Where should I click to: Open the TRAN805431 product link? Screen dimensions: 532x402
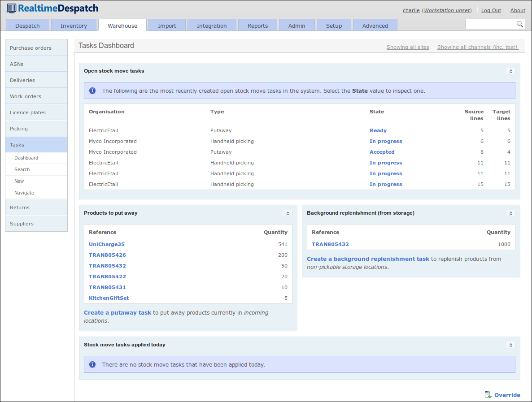(107, 287)
